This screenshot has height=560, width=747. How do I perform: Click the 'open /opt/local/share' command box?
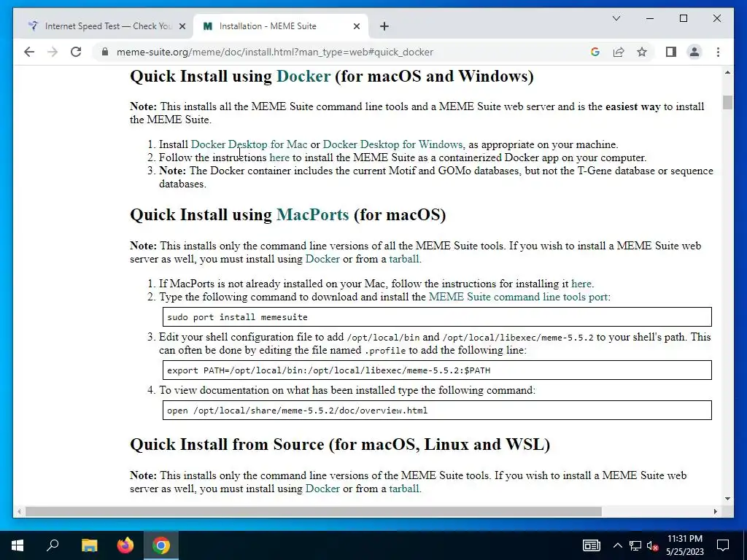437,411
